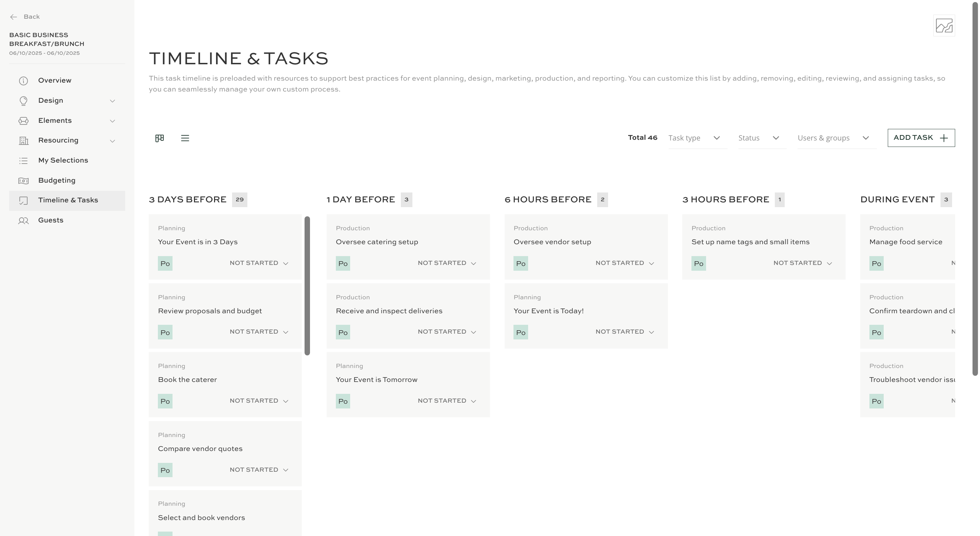Click the 1 DAY BEFORE column heading

coord(361,200)
